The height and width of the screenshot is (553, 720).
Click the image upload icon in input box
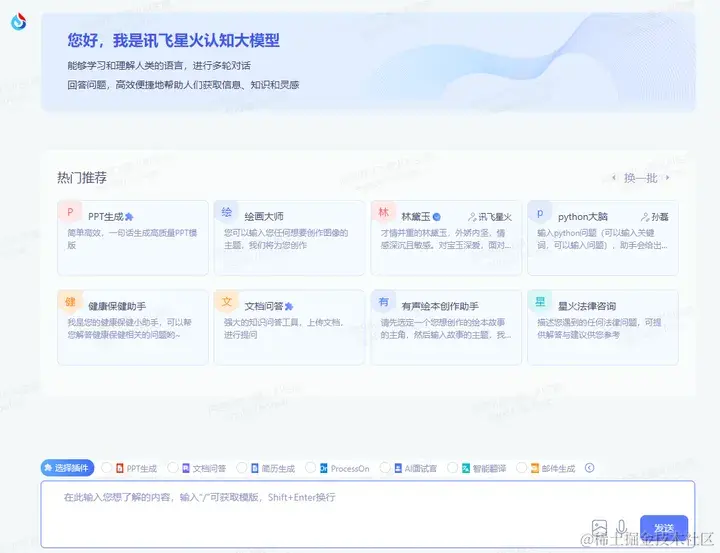[x=599, y=528]
